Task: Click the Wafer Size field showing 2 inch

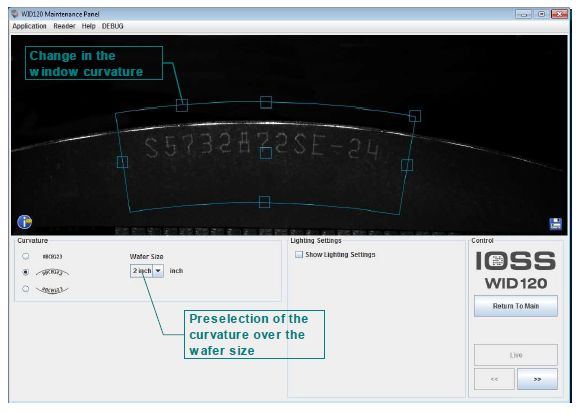Action: [x=142, y=271]
